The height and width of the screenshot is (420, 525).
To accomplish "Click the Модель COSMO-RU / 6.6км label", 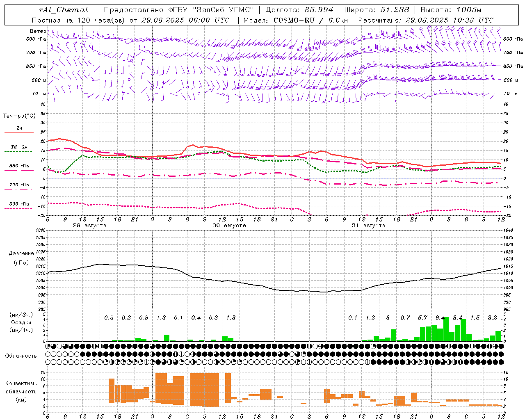I will [296, 20].
